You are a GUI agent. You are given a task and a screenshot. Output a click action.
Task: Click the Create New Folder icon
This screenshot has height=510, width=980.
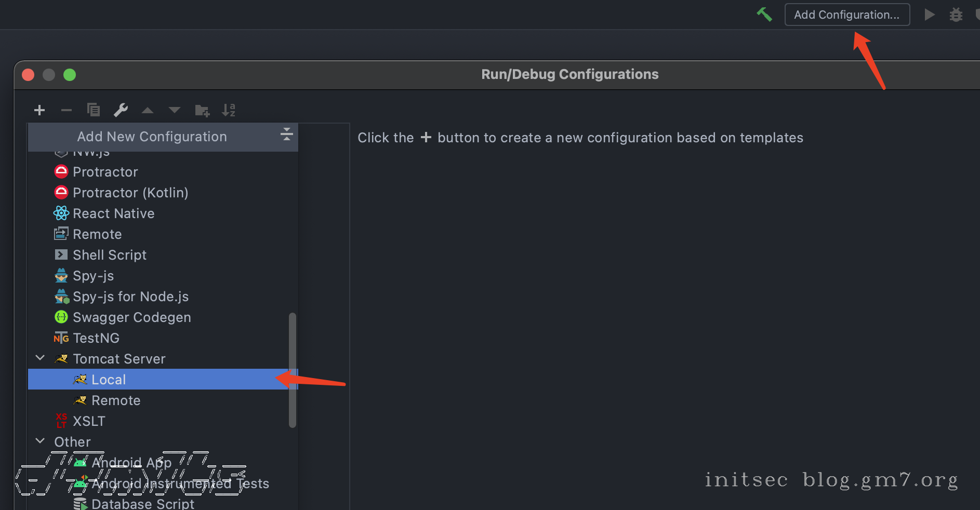click(202, 110)
